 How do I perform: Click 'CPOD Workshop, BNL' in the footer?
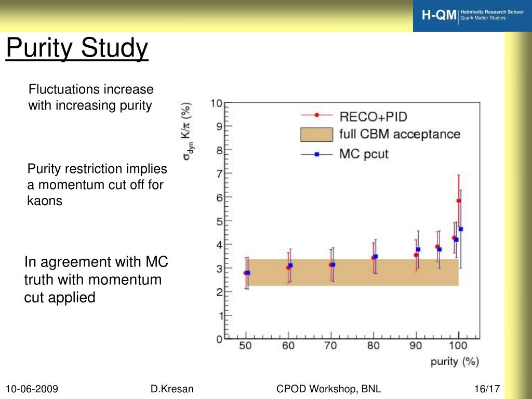(x=329, y=389)
